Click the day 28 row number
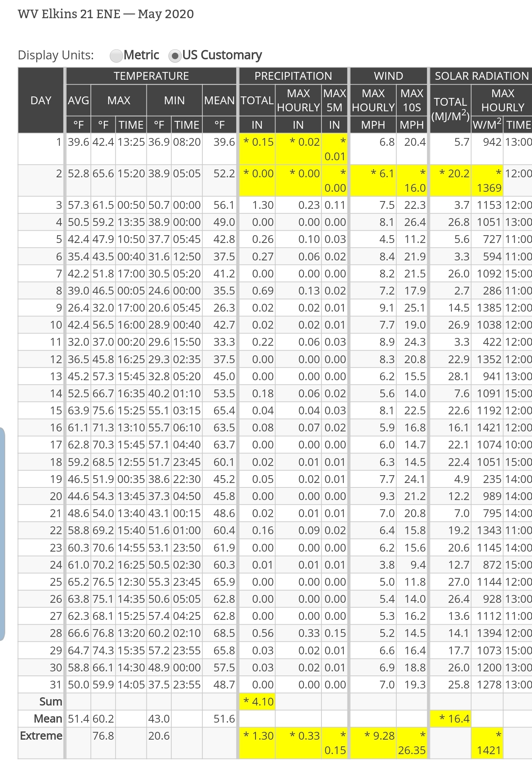532x766 pixels. tap(56, 633)
